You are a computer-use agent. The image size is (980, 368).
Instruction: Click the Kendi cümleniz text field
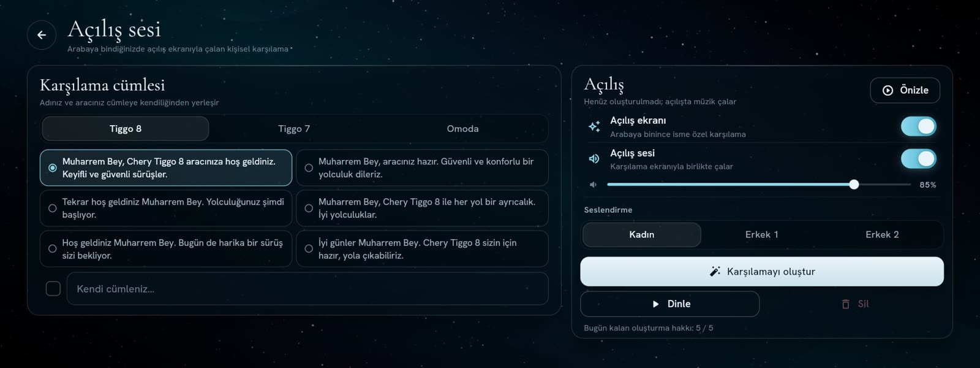[x=307, y=288]
